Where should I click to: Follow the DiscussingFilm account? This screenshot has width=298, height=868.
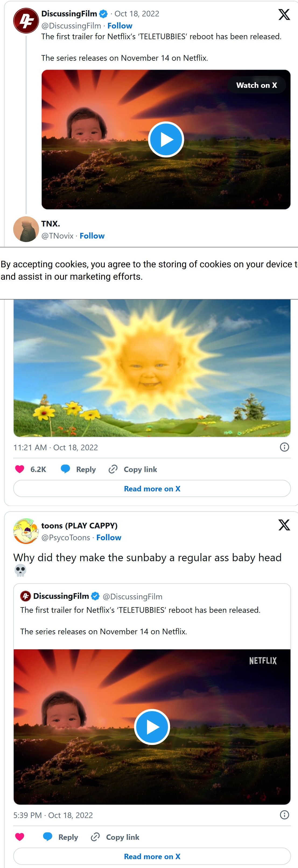pyautogui.click(x=120, y=26)
